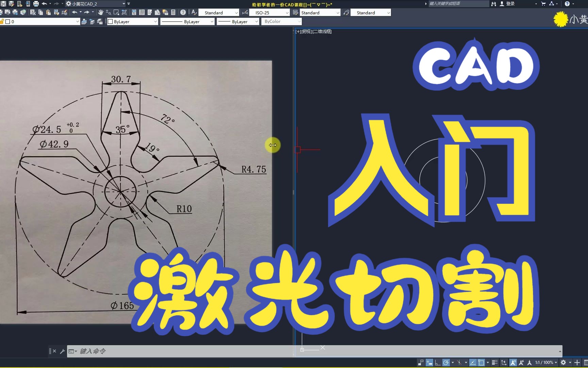Click the Paste icon
The height and width of the screenshot is (368, 588).
pyautogui.click(x=48, y=12)
